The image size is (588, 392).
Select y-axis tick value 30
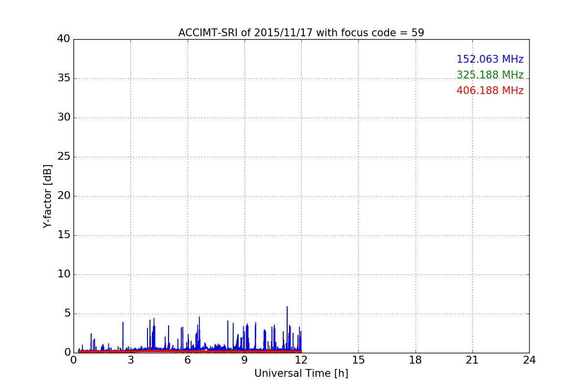pos(64,118)
